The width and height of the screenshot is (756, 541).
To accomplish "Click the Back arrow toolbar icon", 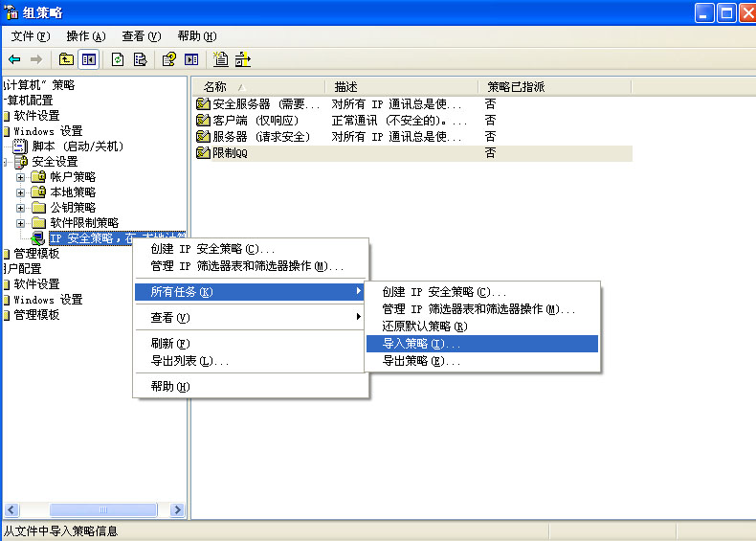I will coord(14,59).
